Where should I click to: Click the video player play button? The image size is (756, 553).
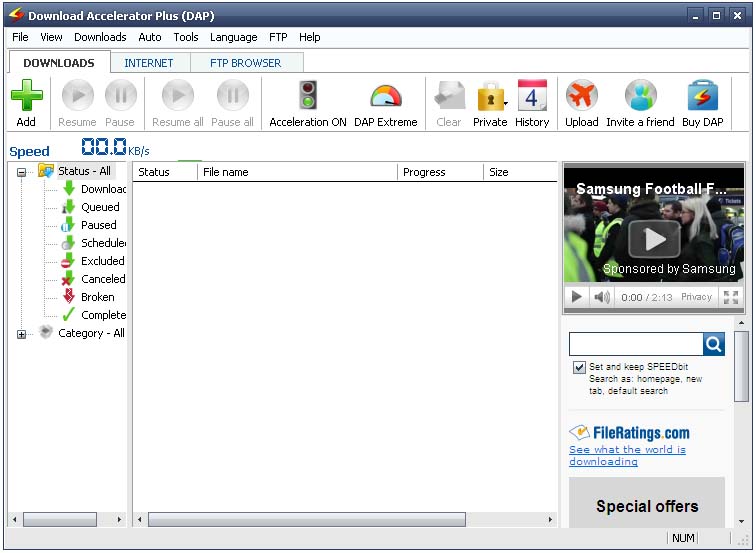click(576, 297)
